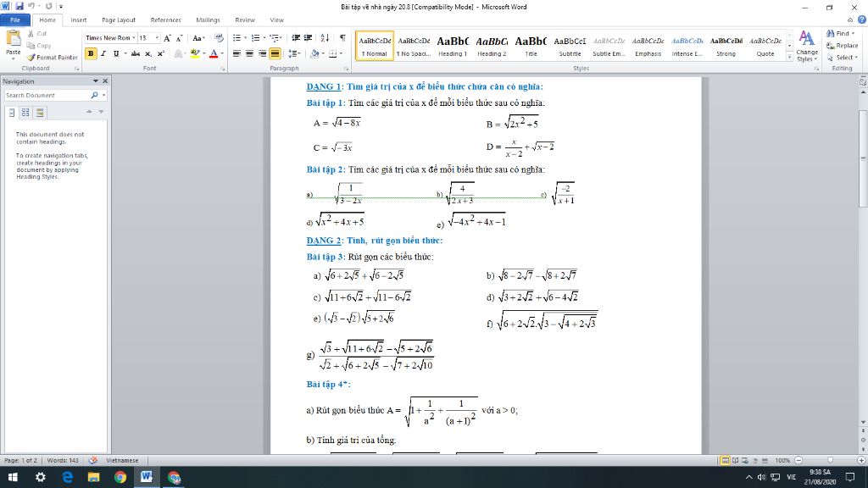Open Chrome from the Windows taskbar
The height and width of the screenshot is (488, 868).
(120, 477)
